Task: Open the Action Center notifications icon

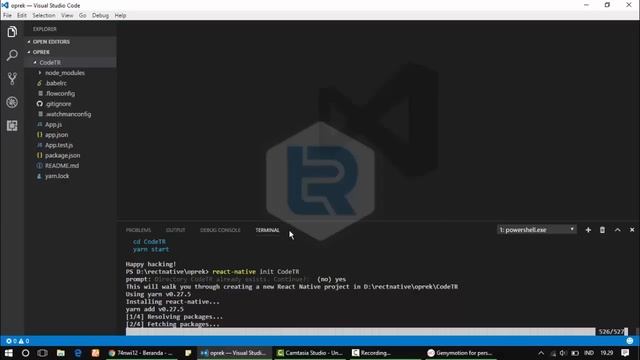Action: [x=625, y=353]
